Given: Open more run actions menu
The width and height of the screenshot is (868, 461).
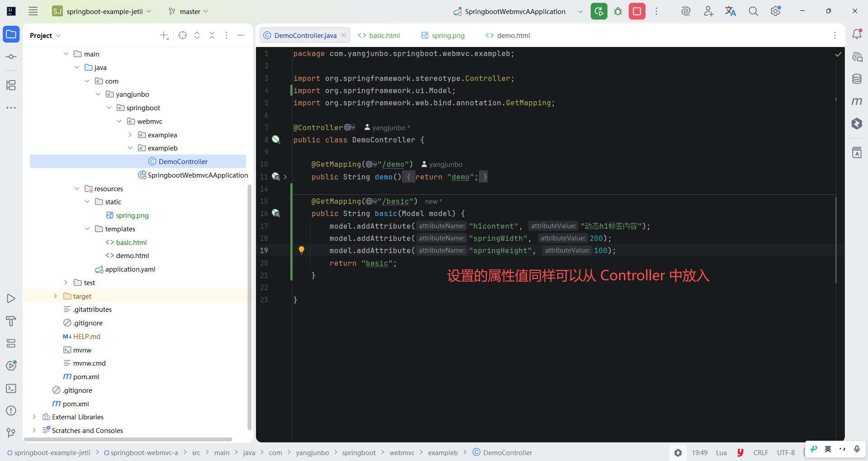Looking at the screenshot, I should coord(656,11).
